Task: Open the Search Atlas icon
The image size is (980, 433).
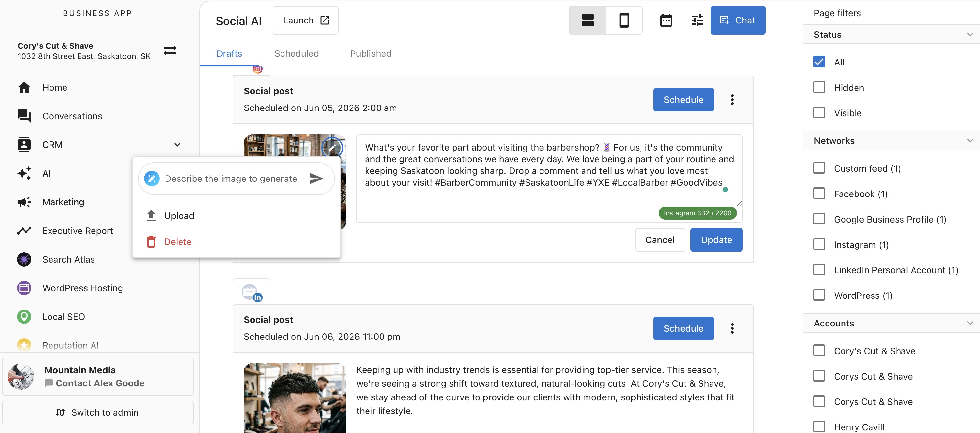Action: click(24, 259)
